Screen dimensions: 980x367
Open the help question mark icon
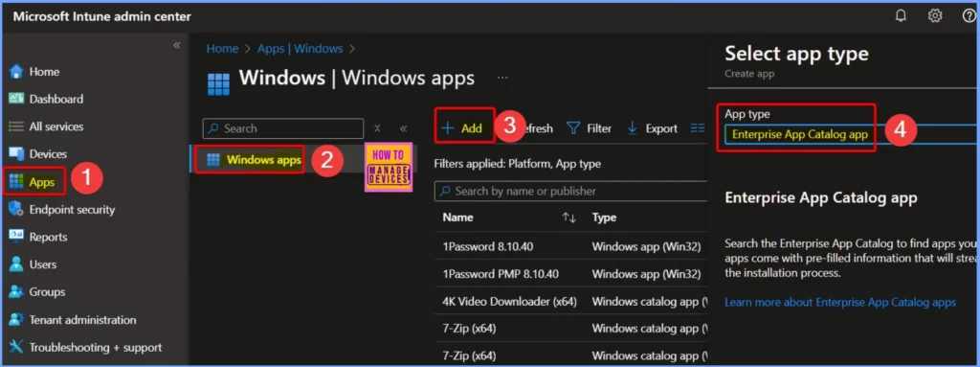tap(969, 16)
